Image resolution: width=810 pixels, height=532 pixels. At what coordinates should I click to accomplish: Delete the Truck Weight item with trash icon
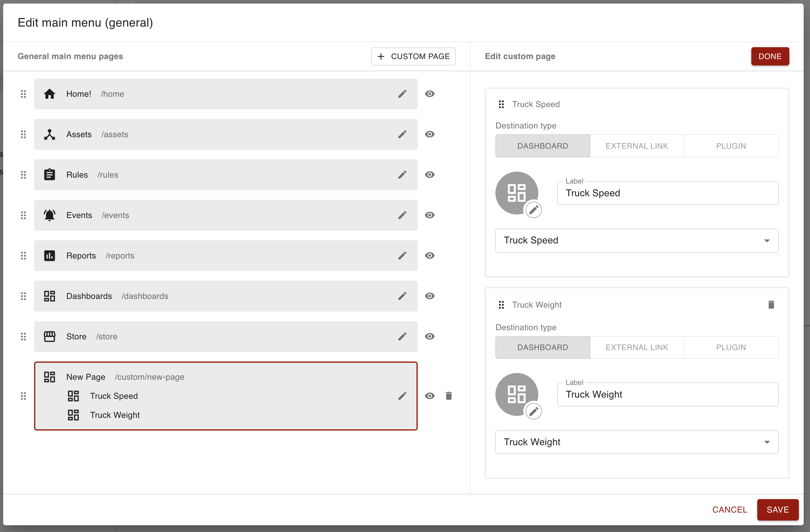click(x=771, y=305)
